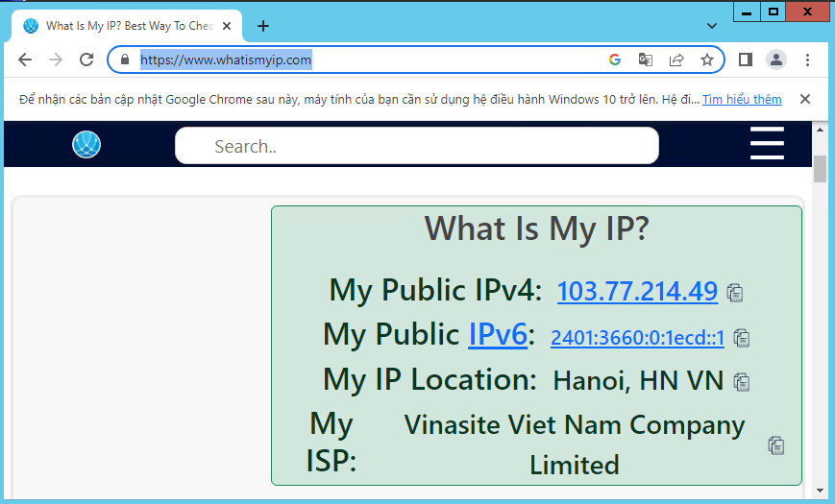The width and height of the screenshot is (835, 504).
Task: Close the Chrome window
Action: tap(807, 12)
